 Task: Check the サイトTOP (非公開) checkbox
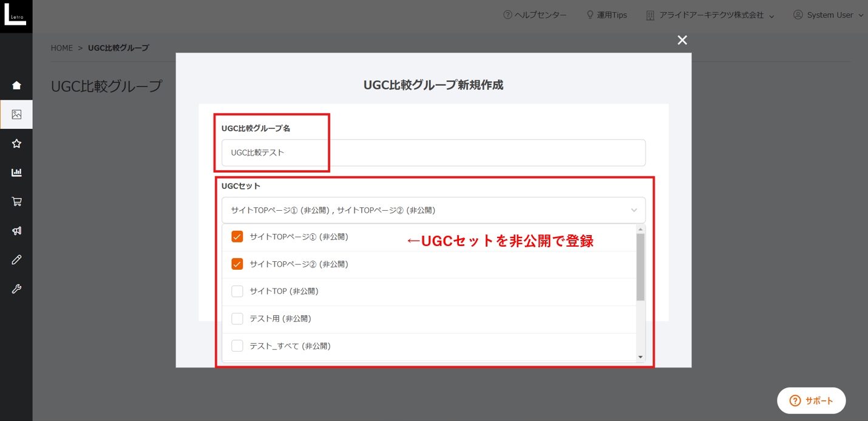click(237, 291)
